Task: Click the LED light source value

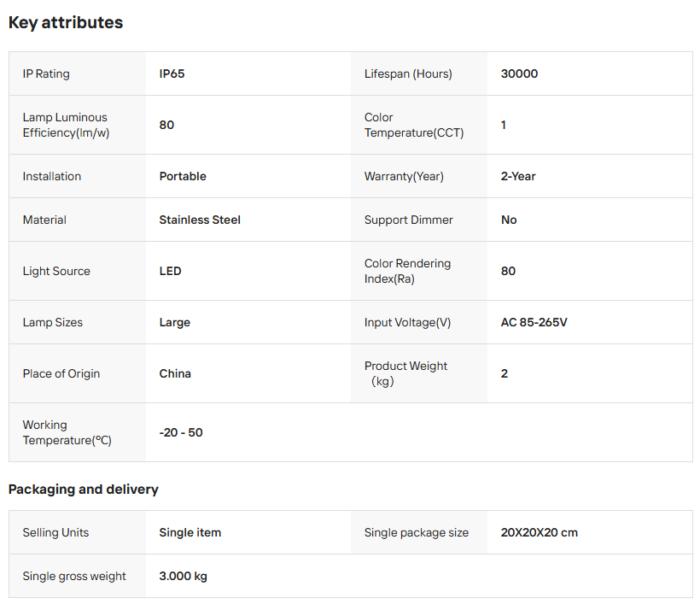Action: 170,271
